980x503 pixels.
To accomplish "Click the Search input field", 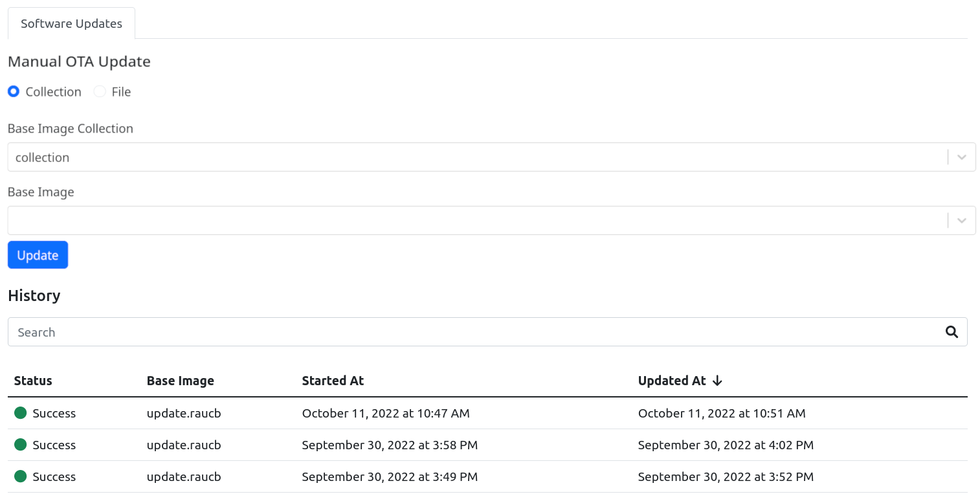I will coord(453,331).
